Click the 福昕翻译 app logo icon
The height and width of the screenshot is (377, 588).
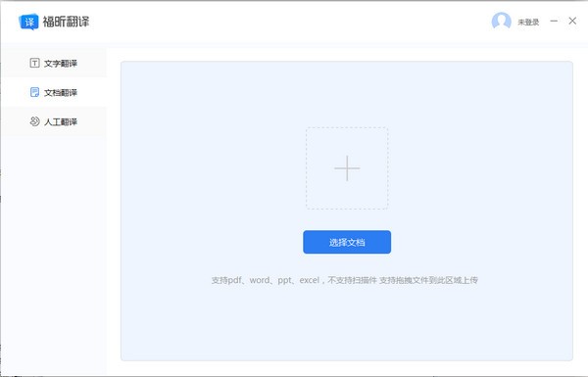click(x=28, y=23)
